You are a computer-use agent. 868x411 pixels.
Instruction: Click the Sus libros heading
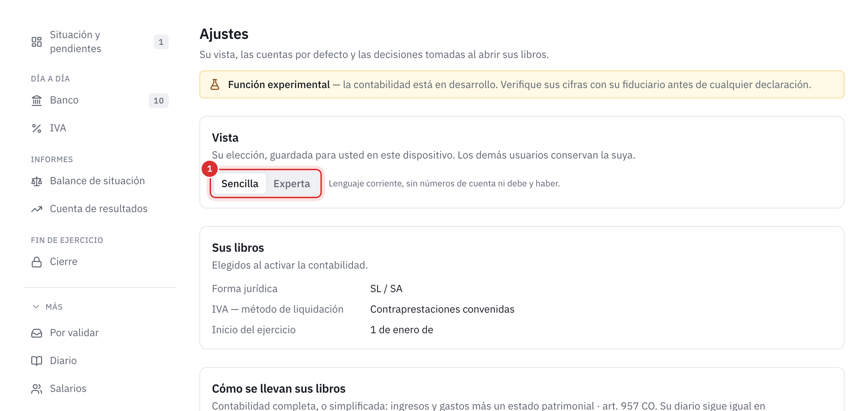pos(238,248)
